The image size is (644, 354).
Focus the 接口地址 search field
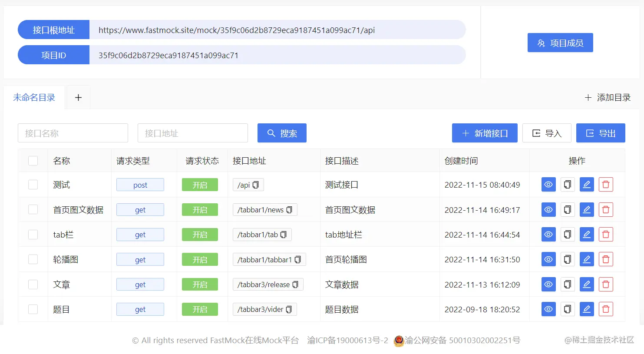(193, 133)
